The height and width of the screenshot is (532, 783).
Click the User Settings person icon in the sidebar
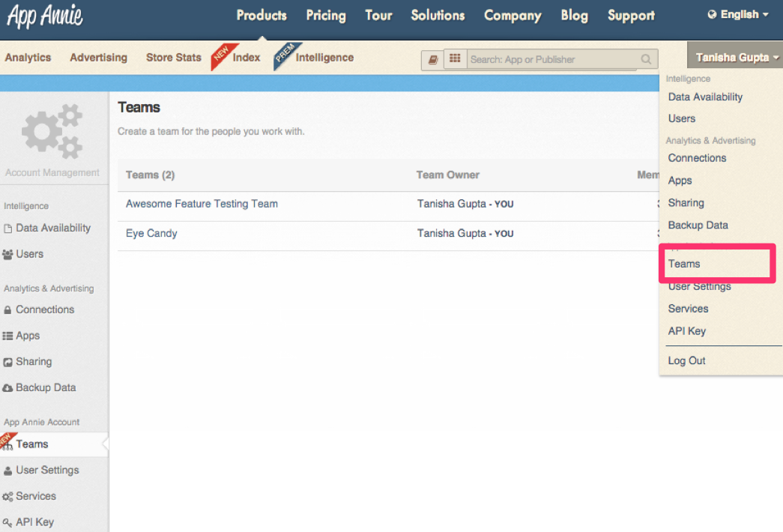(x=8, y=471)
